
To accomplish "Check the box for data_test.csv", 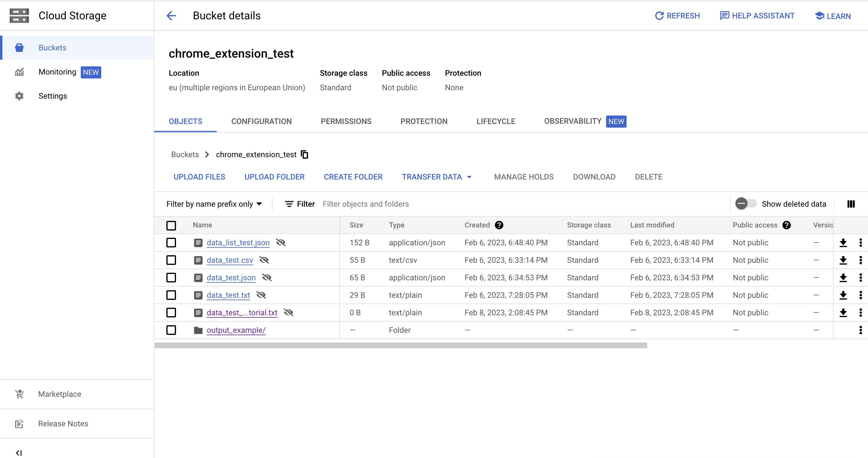I will (x=171, y=260).
